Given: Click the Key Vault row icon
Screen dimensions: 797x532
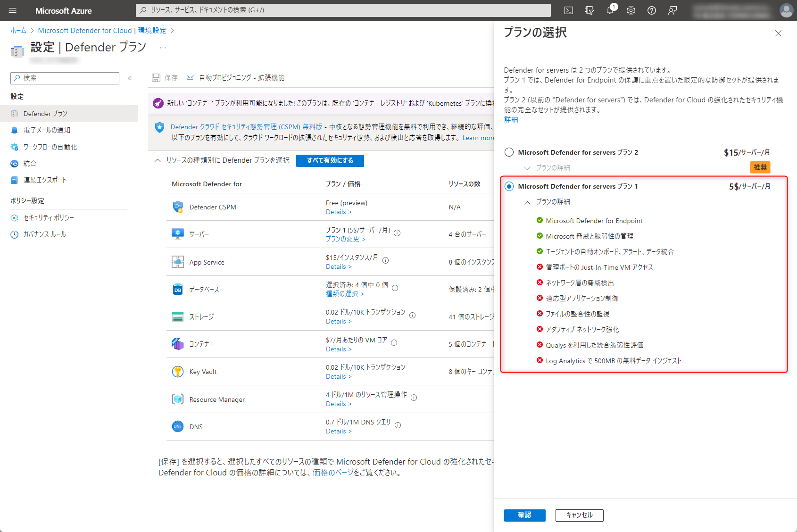Looking at the screenshot, I should tap(178, 372).
